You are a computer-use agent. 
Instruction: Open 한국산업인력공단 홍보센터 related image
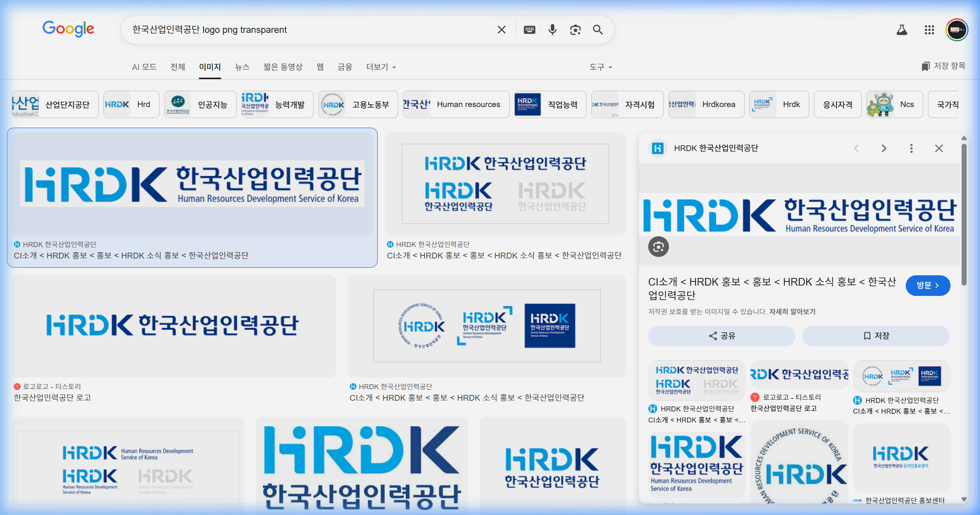(x=902, y=458)
